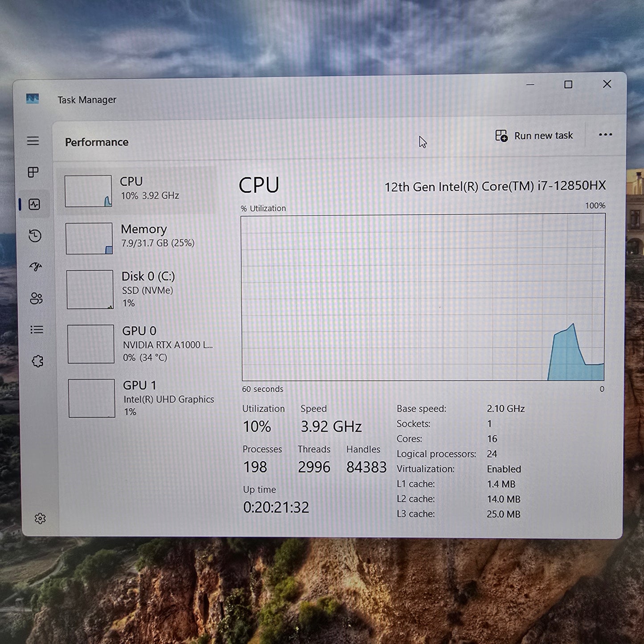Click the Performance page heading
Image resolution: width=644 pixels, height=644 pixels.
click(x=96, y=142)
